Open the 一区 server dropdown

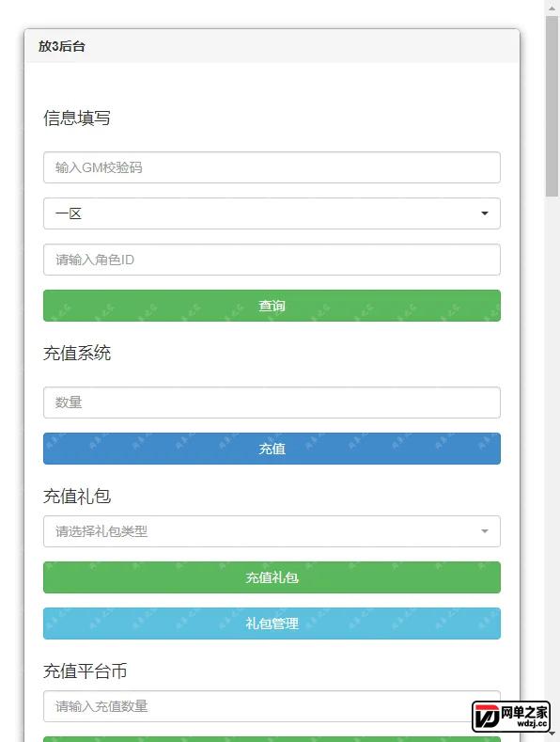point(272,213)
